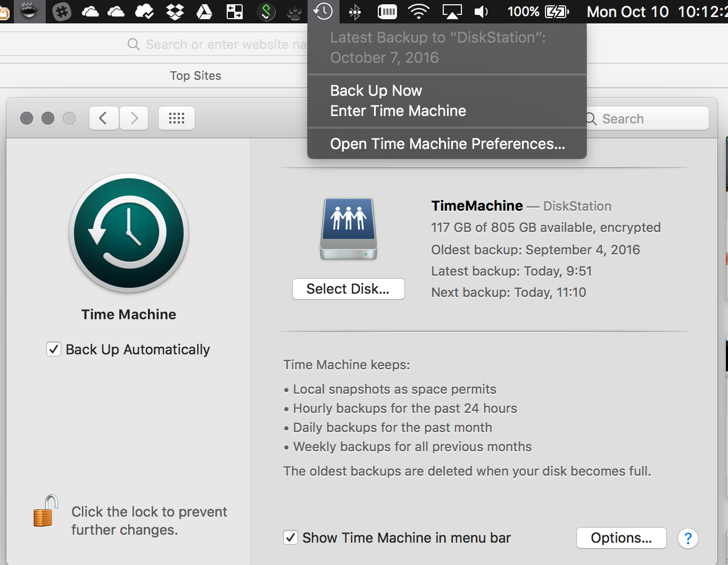Click the oldest backups are deleted sentence

click(467, 471)
